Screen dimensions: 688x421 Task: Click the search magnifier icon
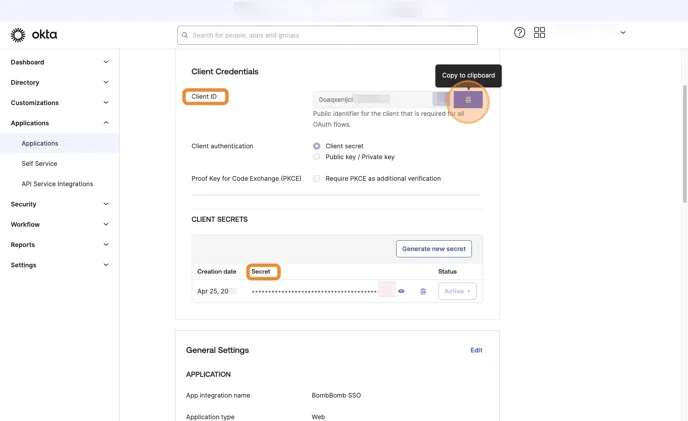185,35
